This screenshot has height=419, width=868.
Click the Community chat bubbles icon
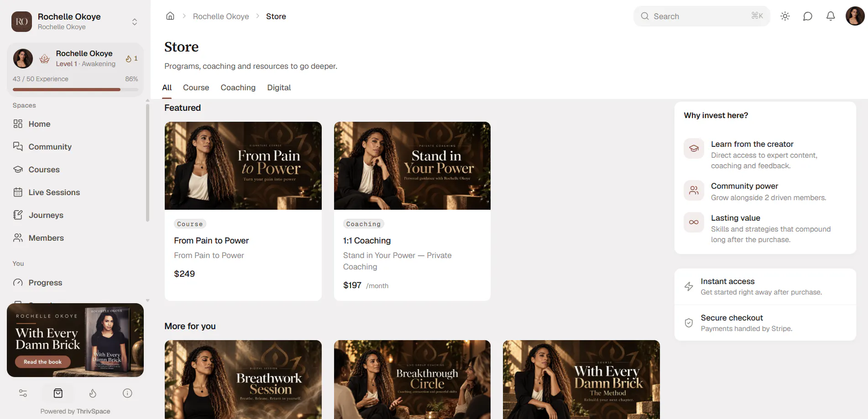click(18, 147)
